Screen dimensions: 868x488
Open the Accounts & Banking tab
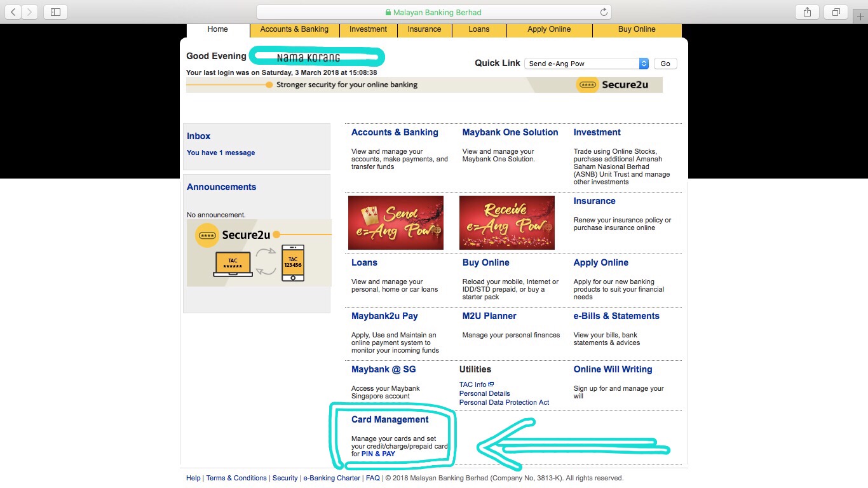[294, 29]
